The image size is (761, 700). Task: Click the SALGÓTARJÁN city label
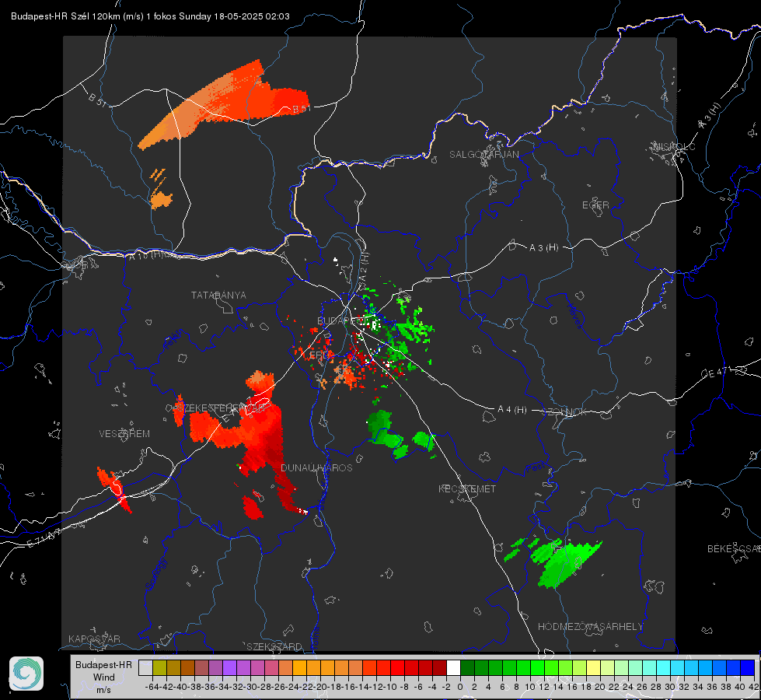pyautogui.click(x=483, y=155)
